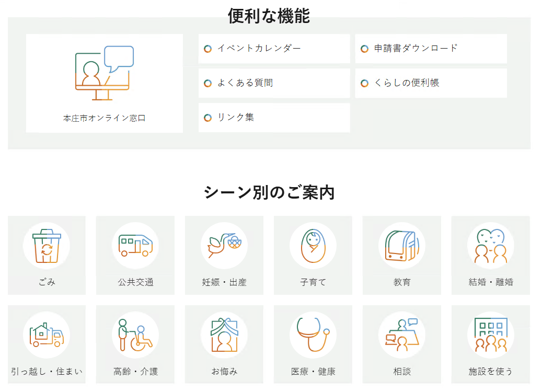Click the お悔み condolence icon
Image resolution: width=542 pixels, height=392 pixels.
(224, 334)
